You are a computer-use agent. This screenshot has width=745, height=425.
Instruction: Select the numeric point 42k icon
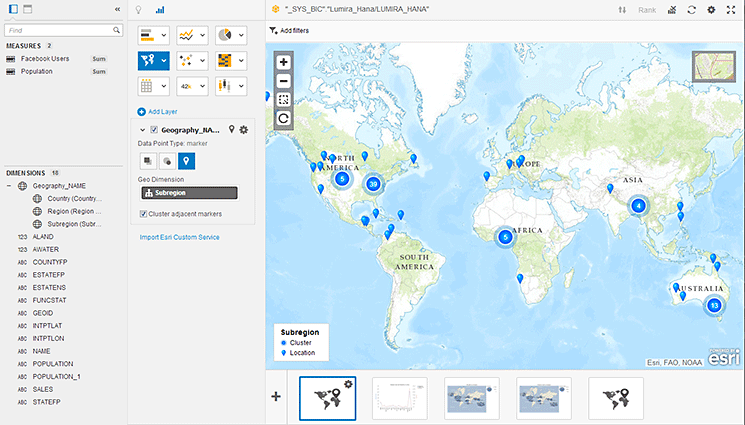(186, 87)
